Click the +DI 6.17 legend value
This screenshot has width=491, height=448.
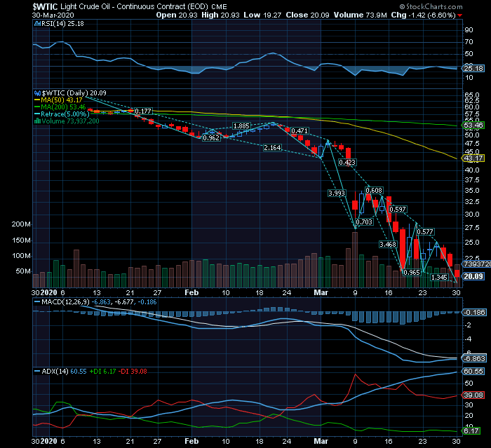click(x=102, y=372)
